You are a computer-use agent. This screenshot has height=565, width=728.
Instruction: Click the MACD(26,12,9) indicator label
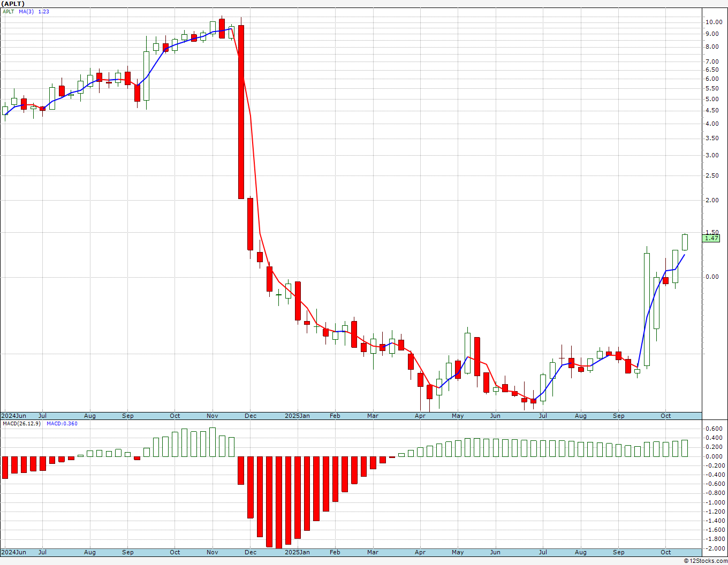point(22,423)
